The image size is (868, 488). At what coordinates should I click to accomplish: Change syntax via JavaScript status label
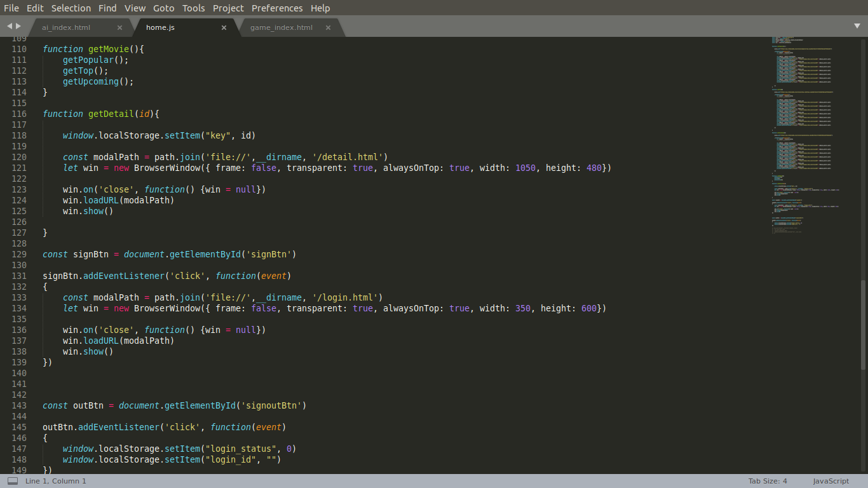coord(831,481)
